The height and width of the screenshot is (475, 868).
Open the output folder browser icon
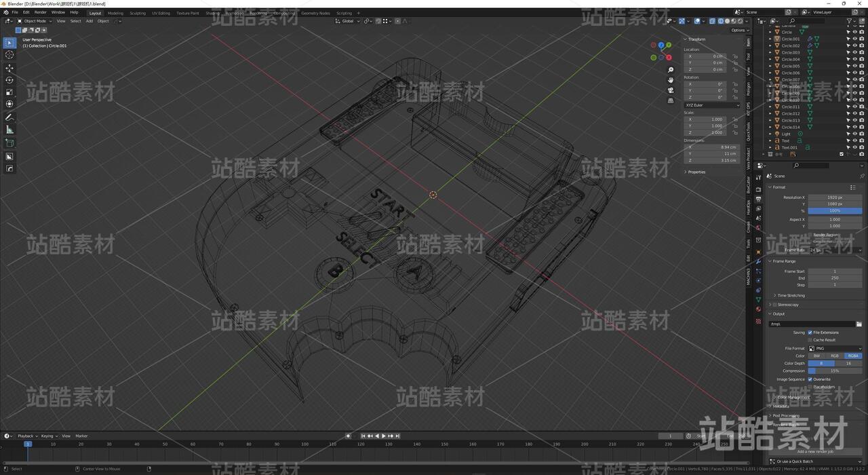[x=859, y=324]
